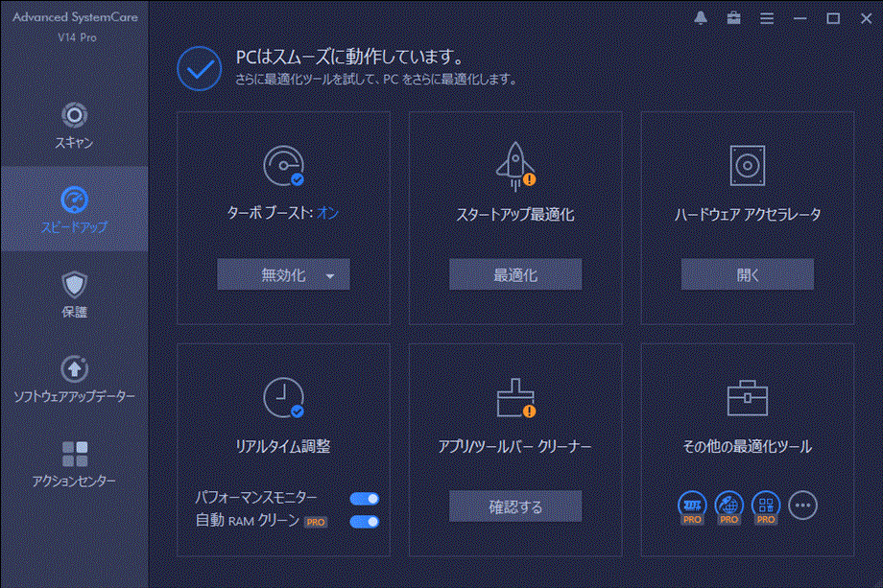Image resolution: width=883 pixels, height=588 pixels.
Task: Open the toolbox briefcase icon in title bar
Action: [733, 18]
